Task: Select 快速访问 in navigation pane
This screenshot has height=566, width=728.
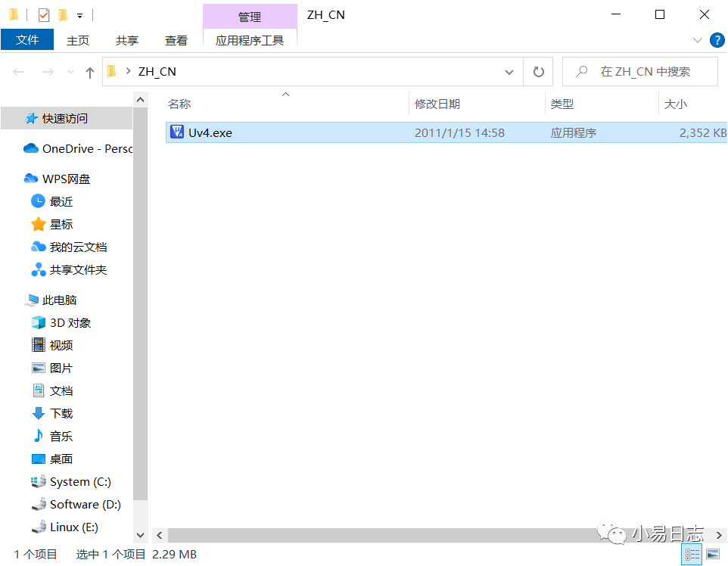Action: pos(65,118)
